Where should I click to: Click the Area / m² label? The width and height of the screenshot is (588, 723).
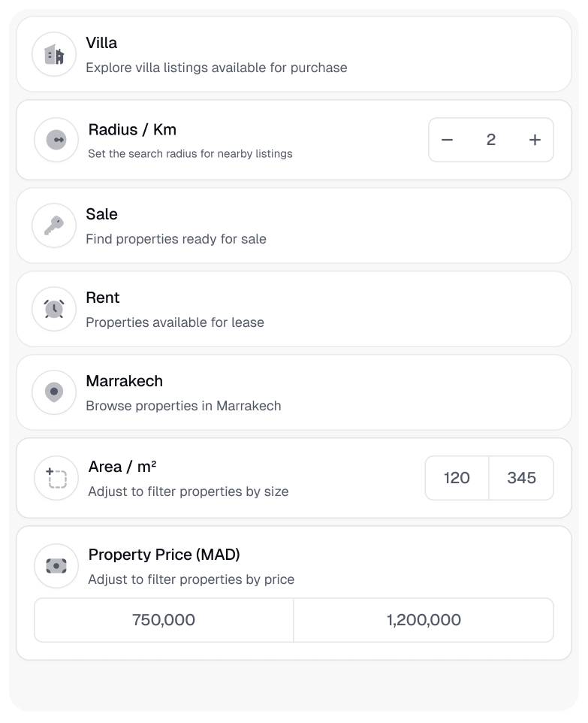click(122, 467)
